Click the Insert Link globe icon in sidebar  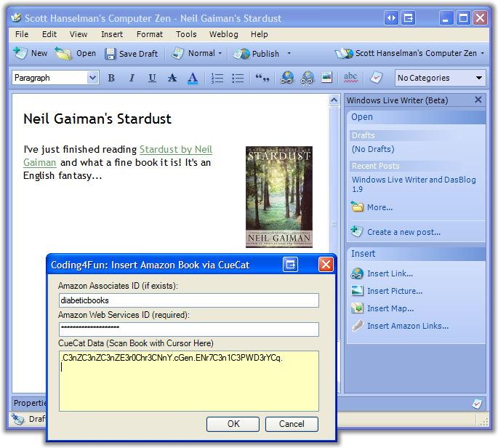(357, 273)
